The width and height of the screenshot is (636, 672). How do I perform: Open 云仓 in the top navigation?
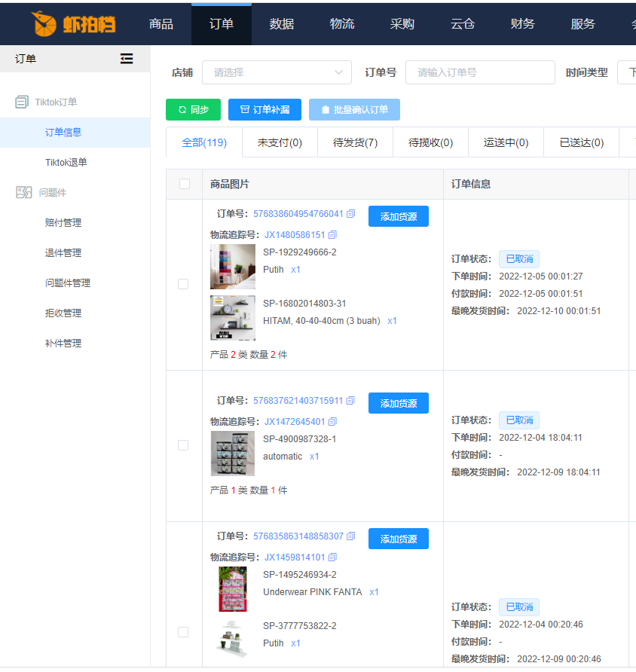pos(463,24)
